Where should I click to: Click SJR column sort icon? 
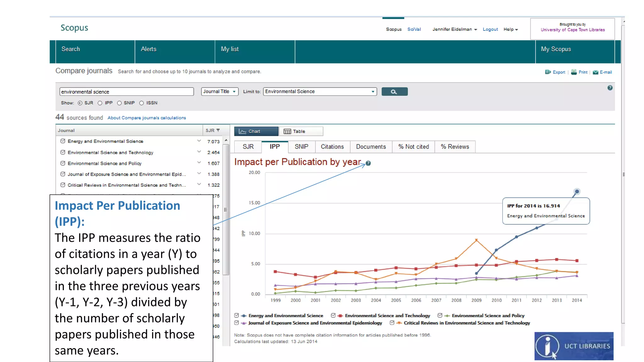click(x=218, y=130)
